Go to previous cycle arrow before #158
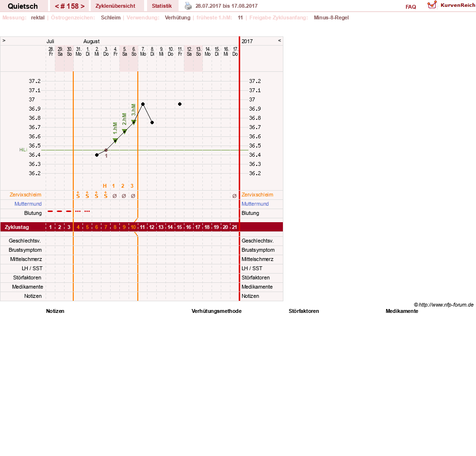The image size is (476, 456). (x=57, y=6)
